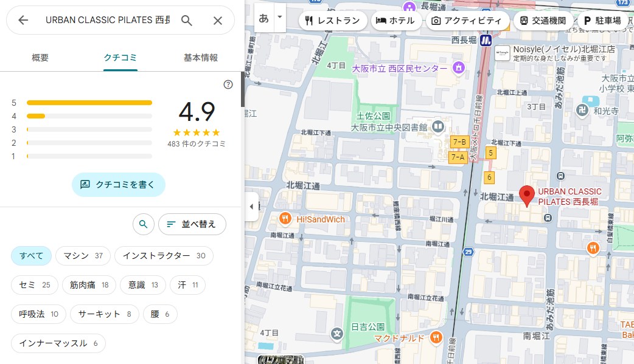Viewport: 634px width, 364px height.
Task: Open the 基本情報 tab
Action: [x=201, y=58]
